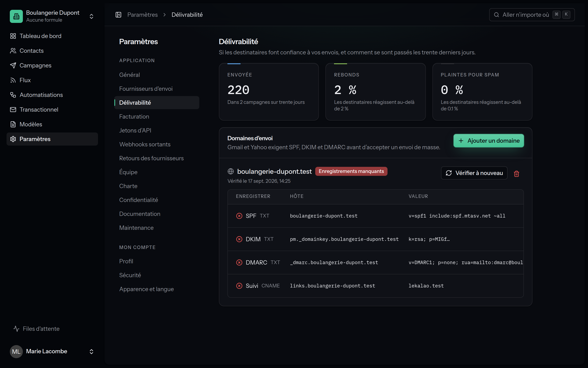This screenshot has width=588, height=368.
Task: Click the Enregistrements manquants badge
Action: tap(351, 171)
